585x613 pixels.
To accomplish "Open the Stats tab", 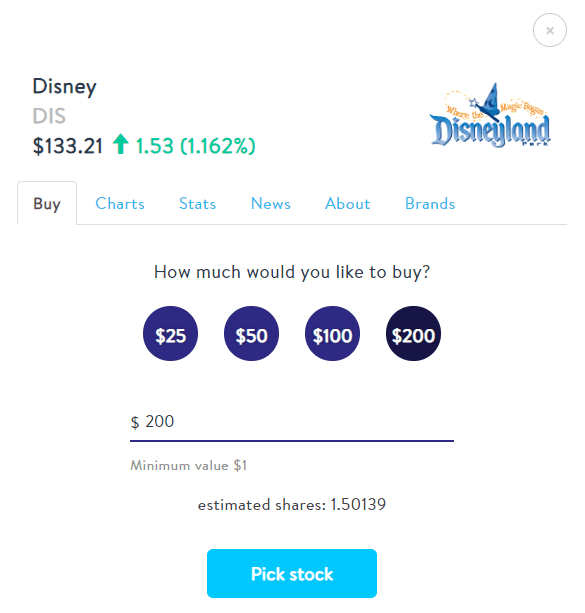I will (197, 204).
